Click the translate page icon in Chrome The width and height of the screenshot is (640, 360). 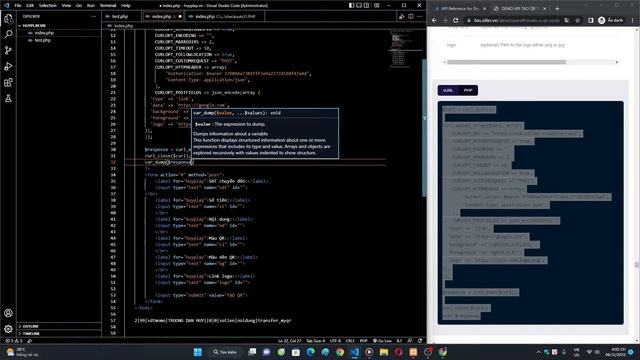point(567,20)
